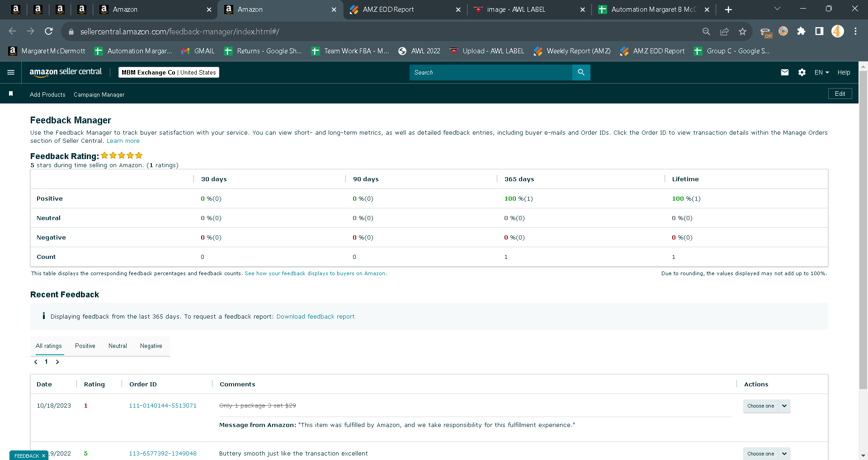Click the Campaign Manager link
This screenshot has height=460, width=868.
tap(99, 94)
